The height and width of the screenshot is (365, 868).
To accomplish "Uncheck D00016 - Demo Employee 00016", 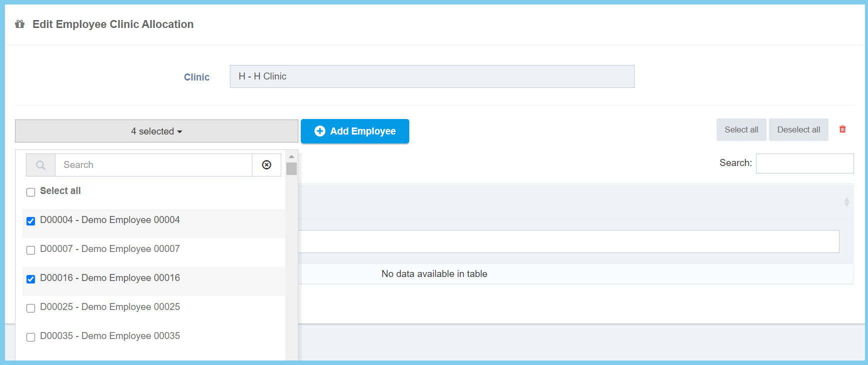I will 31,279.
